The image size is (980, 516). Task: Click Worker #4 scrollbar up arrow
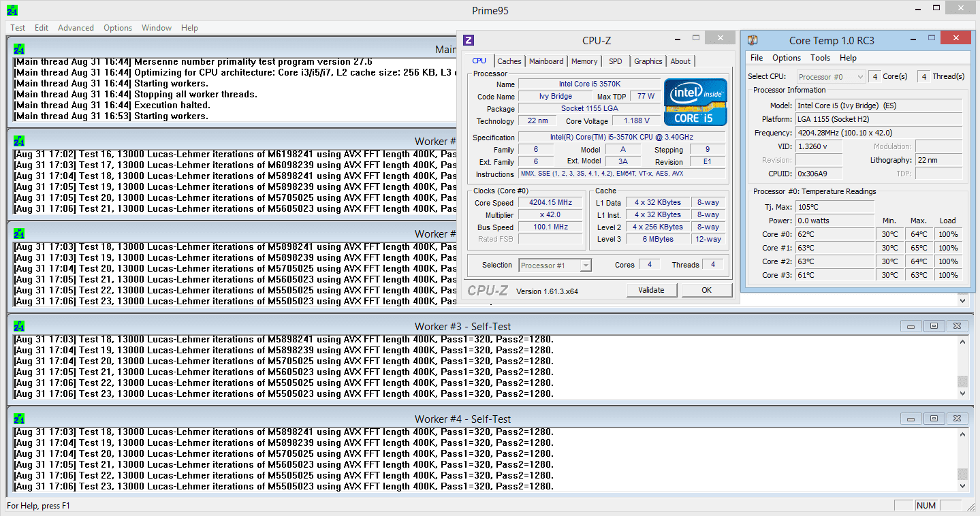click(x=962, y=434)
